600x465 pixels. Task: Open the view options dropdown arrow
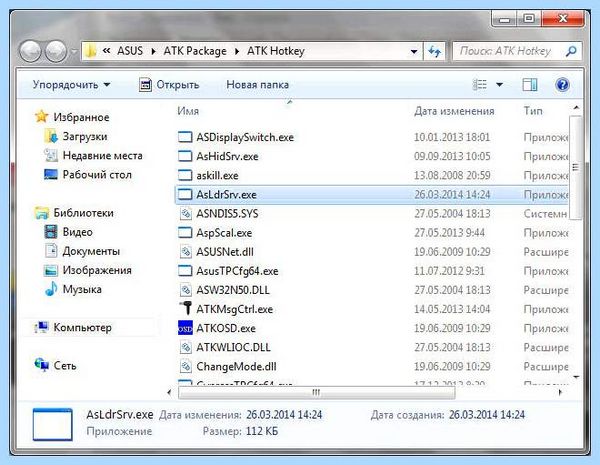pyautogui.click(x=499, y=85)
